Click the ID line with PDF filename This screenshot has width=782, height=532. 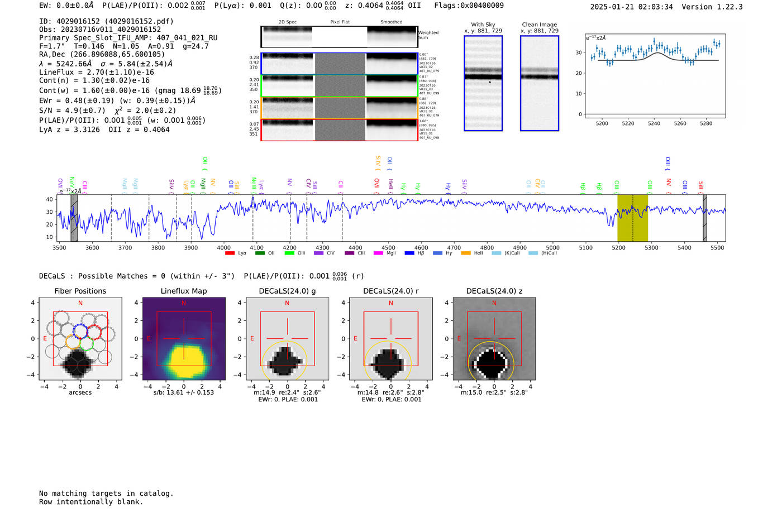[x=106, y=21]
